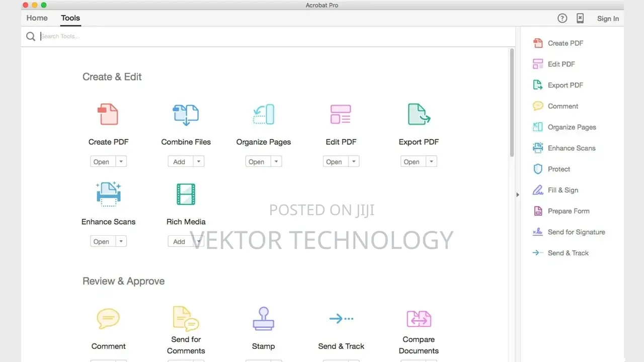Click Open button under Export PDF
The image size is (644, 362).
pos(413,161)
